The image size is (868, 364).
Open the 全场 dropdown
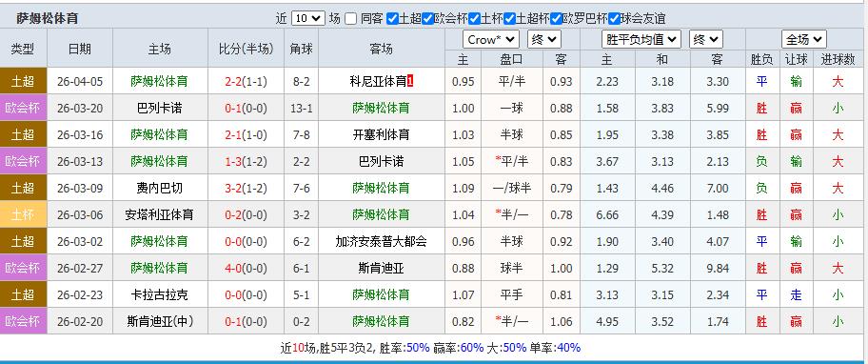804,39
